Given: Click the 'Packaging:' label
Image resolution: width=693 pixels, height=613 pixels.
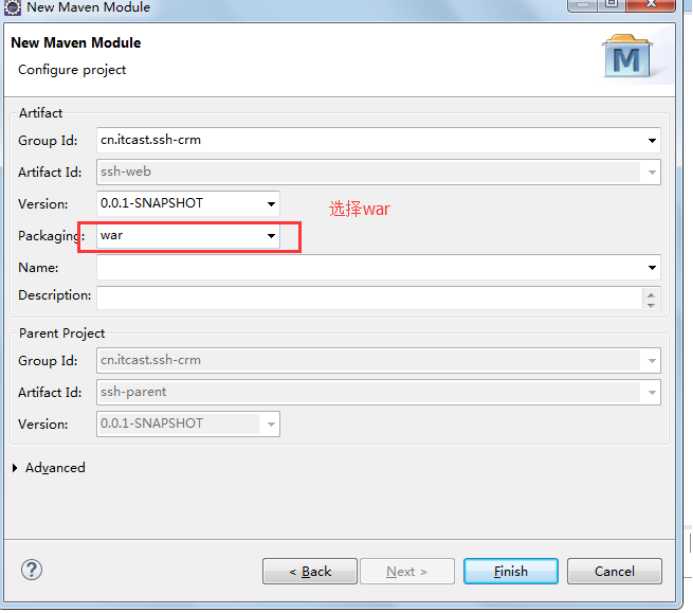Looking at the screenshot, I should (51, 236).
